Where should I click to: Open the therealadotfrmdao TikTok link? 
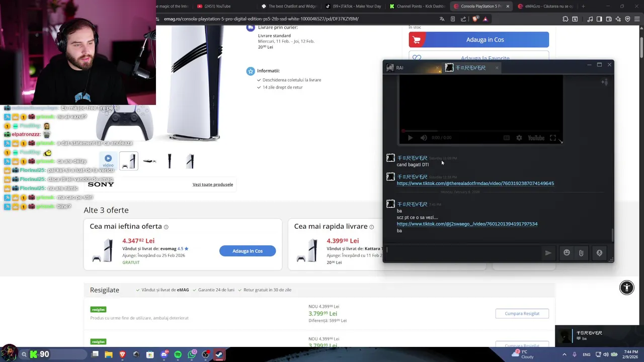(x=475, y=184)
